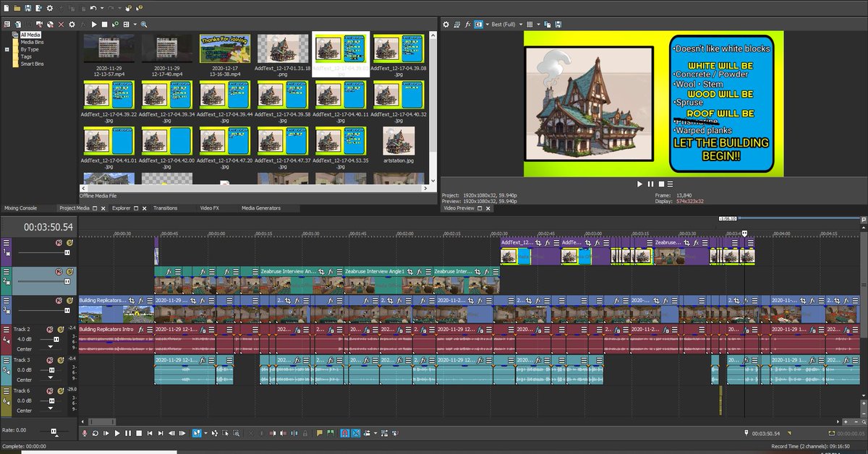Select the Tags folder

(x=26, y=56)
